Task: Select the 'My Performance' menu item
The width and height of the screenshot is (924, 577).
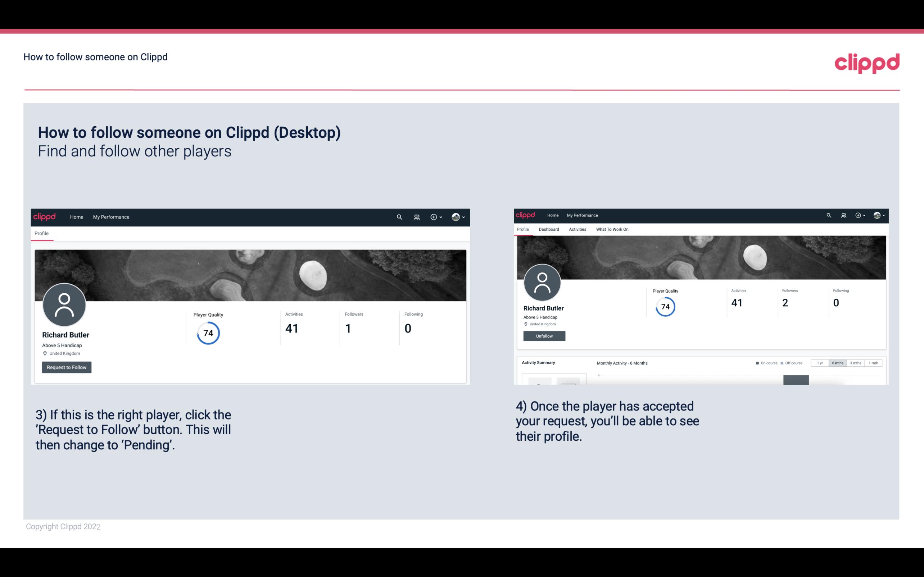Action: [110, 217]
